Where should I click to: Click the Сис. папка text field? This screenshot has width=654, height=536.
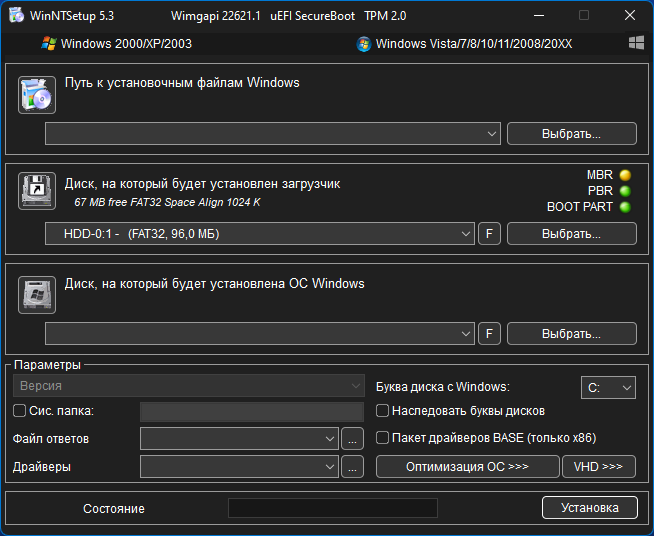click(252, 412)
